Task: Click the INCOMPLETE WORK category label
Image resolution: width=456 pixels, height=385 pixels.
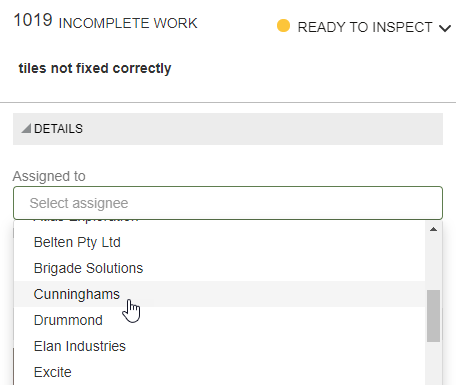Action: point(128,23)
